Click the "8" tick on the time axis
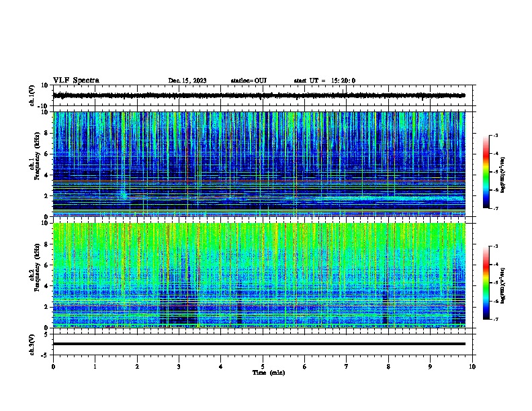 click(x=388, y=367)
